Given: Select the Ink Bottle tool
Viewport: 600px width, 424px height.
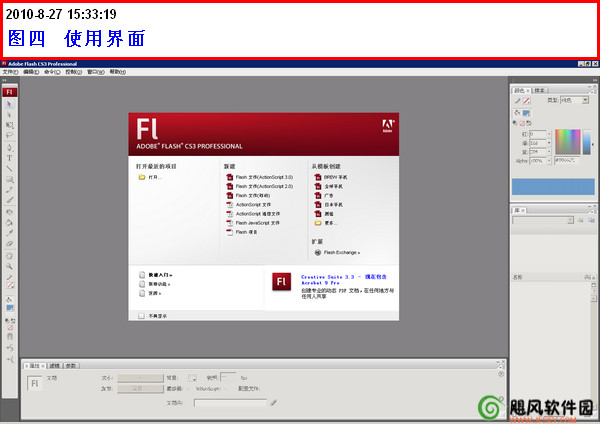Looking at the screenshot, I should click(9, 212).
